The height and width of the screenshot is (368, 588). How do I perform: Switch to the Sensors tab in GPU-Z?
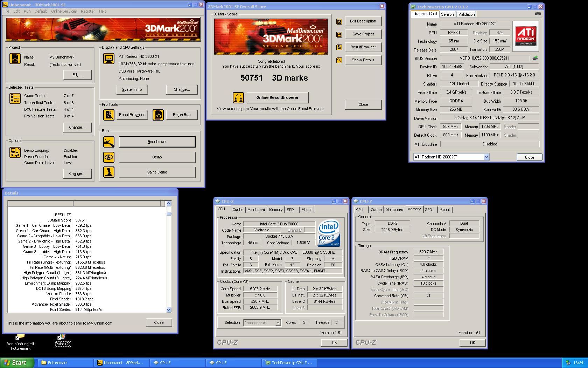point(448,14)
